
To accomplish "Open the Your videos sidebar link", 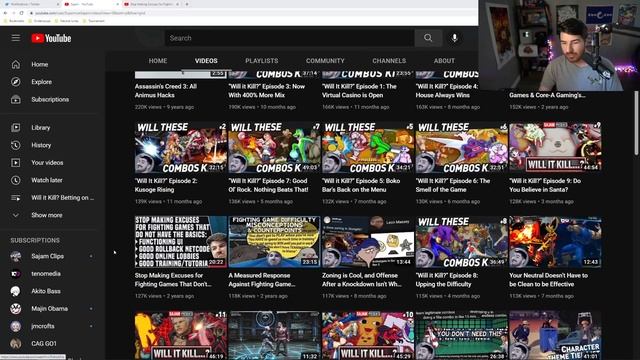I will click(47, 163).
